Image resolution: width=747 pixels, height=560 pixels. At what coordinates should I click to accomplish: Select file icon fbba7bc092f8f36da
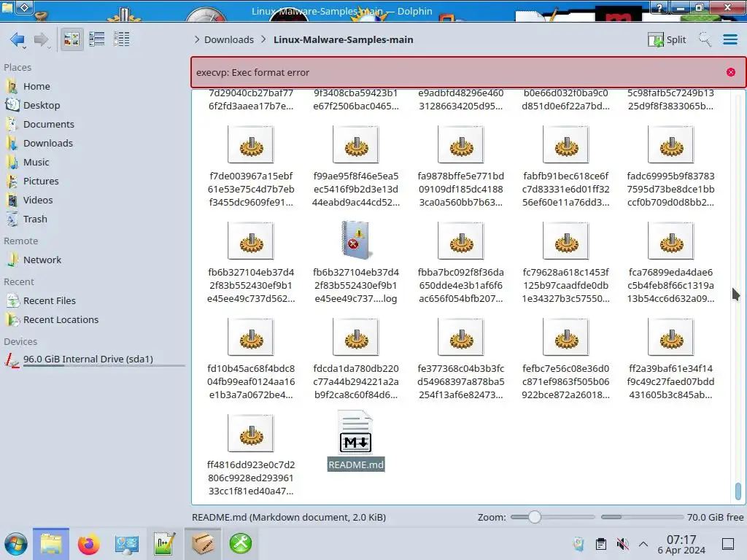tap(461, 241)
